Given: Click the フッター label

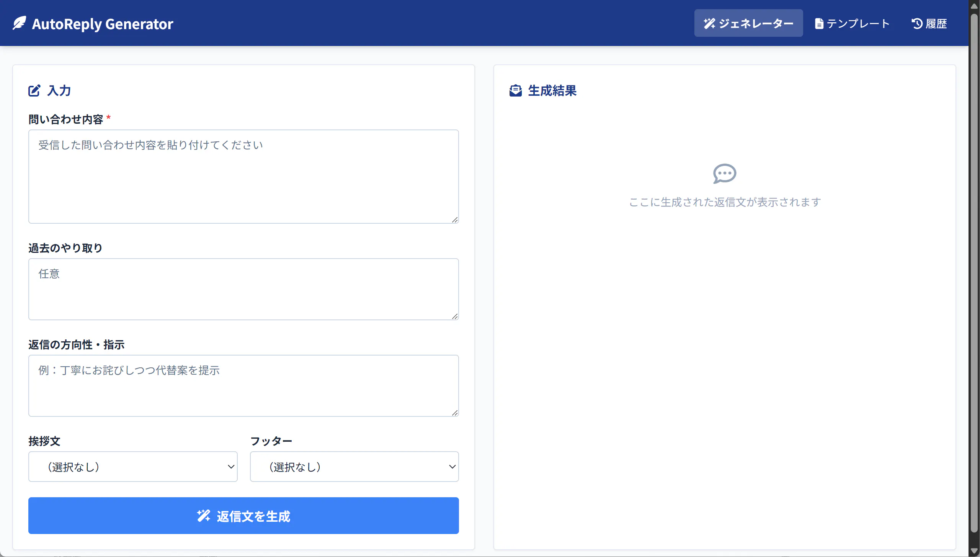Looking at the screenshot, I should [x=271, y=441].
